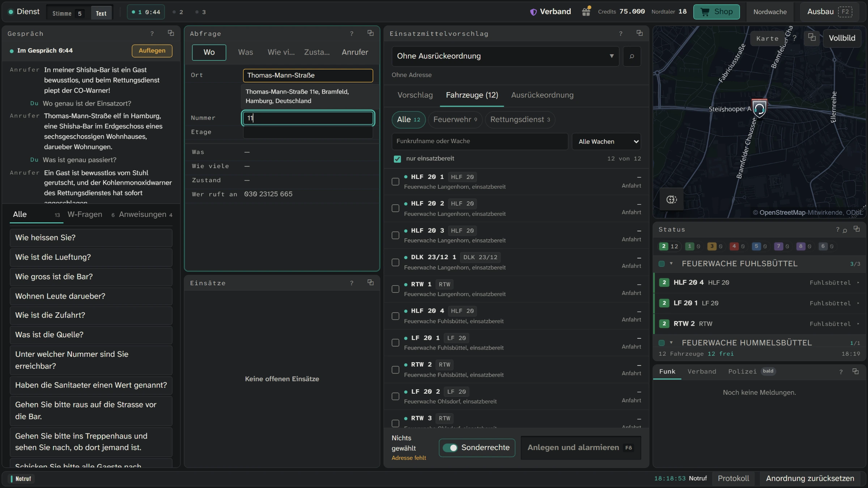Pop out the Gespräch panel

click(171, 33)
